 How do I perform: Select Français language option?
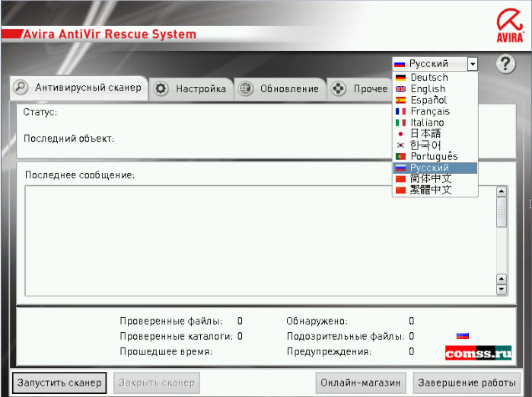pyautogui.click(x=435, y=111)
